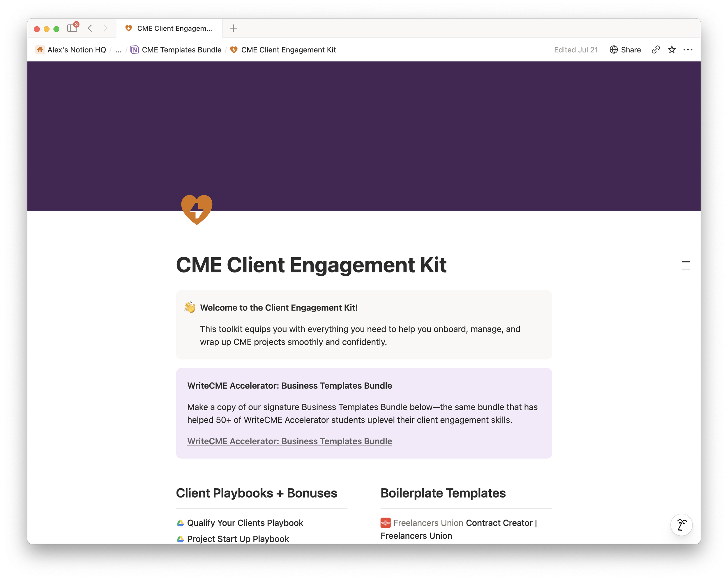Viewport: 728px width, 580px height.
Task: Click the purple cover image
Action: coord(364,136)
